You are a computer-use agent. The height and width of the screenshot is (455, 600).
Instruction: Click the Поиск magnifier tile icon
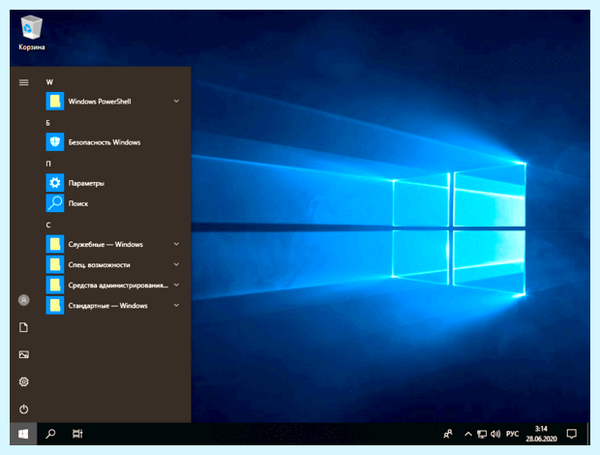55,203
